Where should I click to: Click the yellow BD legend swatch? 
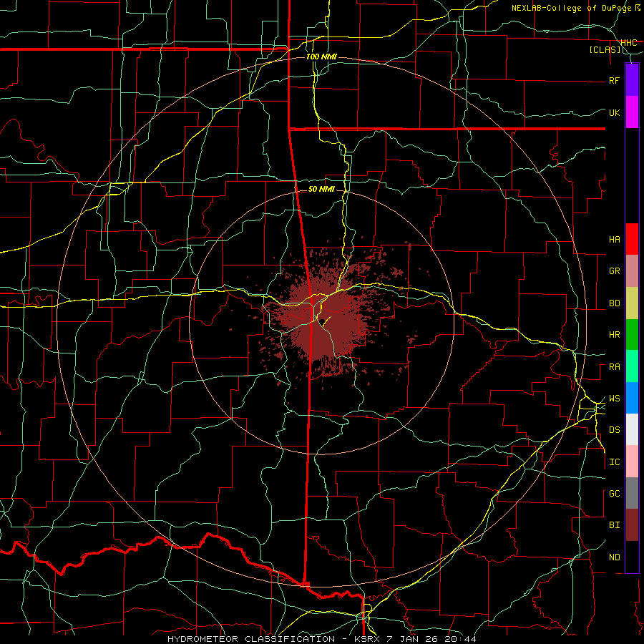[632, 303]
